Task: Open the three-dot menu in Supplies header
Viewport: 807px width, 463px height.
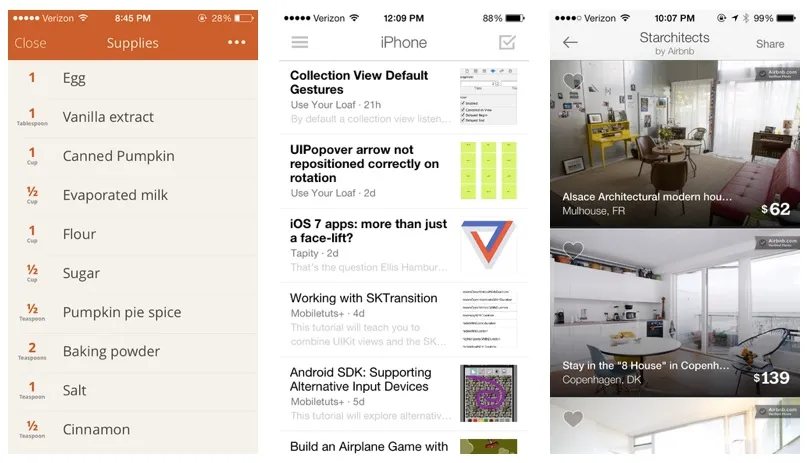Action: (236, 42)
